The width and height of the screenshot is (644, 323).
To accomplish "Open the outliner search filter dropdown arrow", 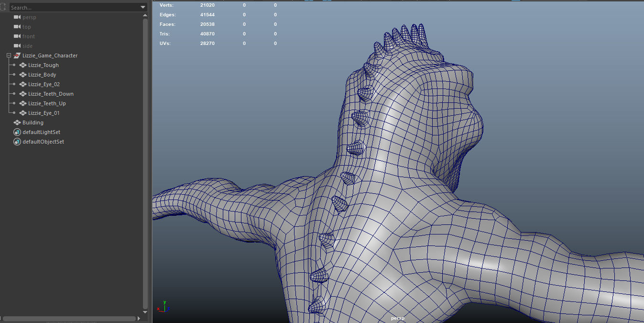I will [143, 7].
